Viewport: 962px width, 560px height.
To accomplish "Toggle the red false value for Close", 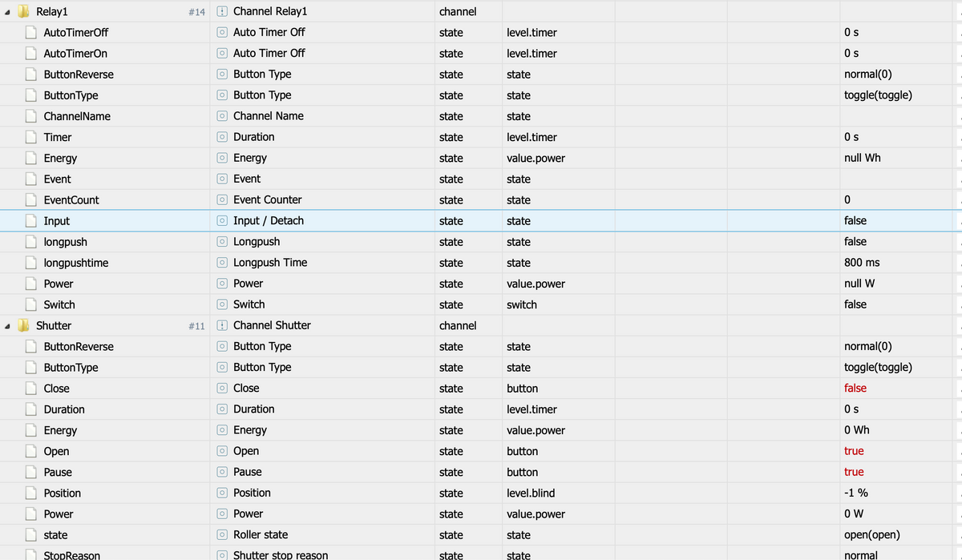I will coord(855,389).
